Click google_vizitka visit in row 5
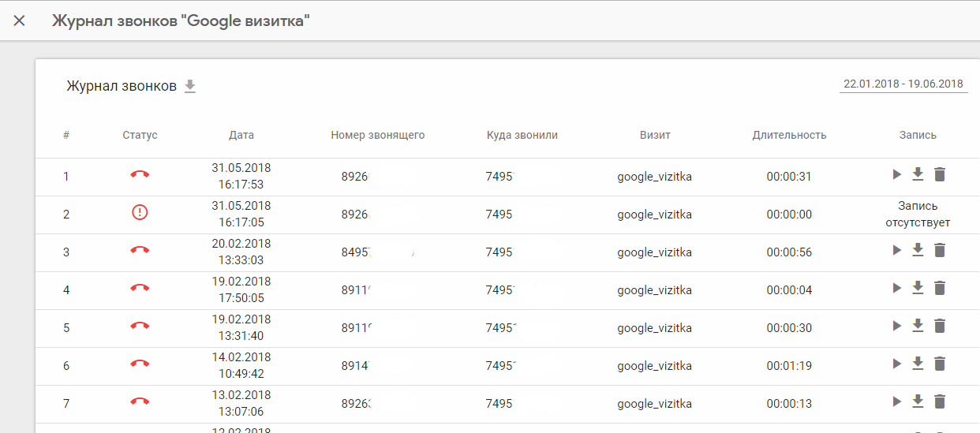This screenshot has height=433, width=980. tap(654, 328)
